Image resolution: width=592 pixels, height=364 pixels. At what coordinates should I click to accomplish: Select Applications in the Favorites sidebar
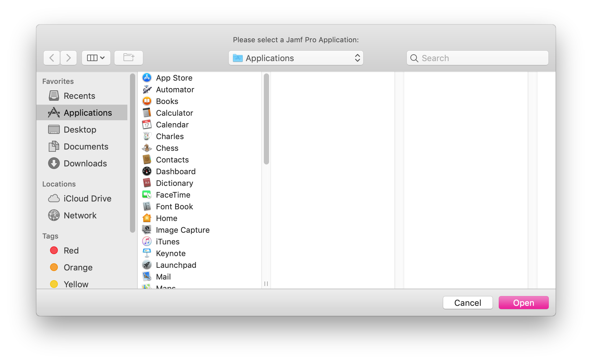(82, 112)
